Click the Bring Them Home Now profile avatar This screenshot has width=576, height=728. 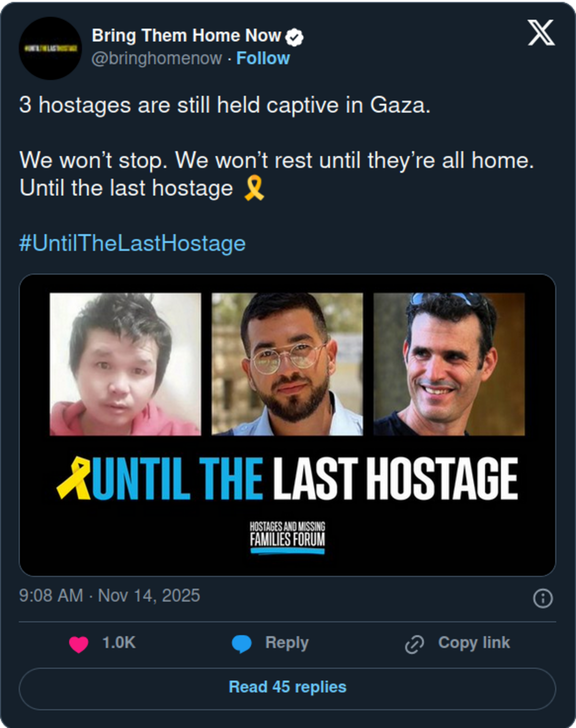pos(50,48)
